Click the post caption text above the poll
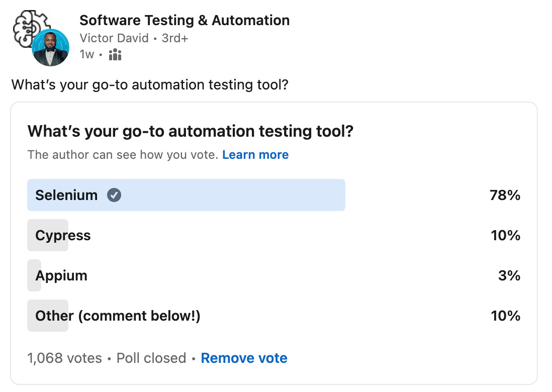The height and width of the screenshot is (392, 552). pos(150,84)
